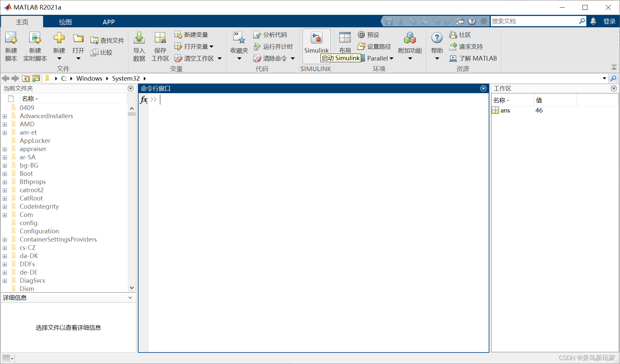This screenshot has height=364, width=620.
Task: Minimize the ribbon toolstrip
Action: pos(614,67)
